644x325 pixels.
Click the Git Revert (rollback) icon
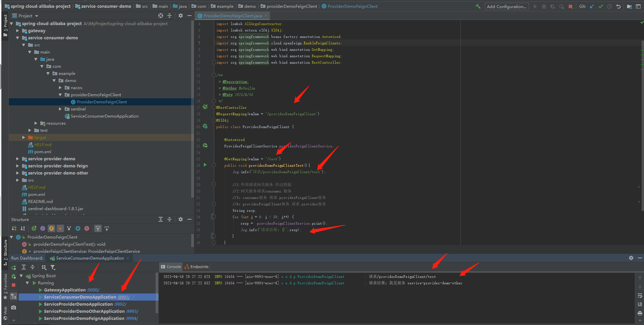(618, 6)
